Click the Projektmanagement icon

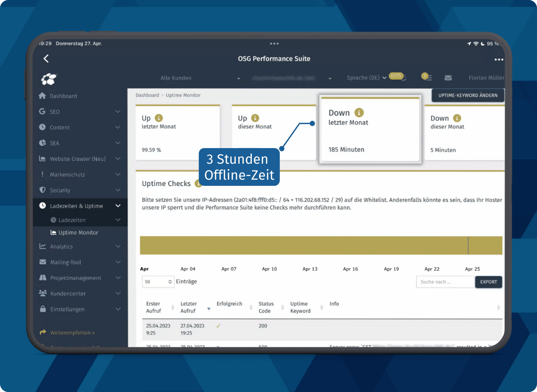tap(43, 278)
